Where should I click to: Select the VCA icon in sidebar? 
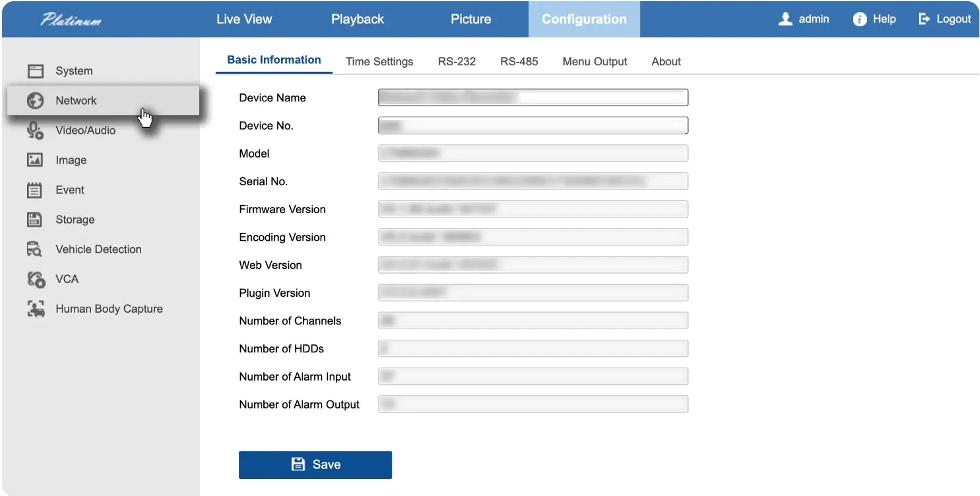tap(36, 279)
